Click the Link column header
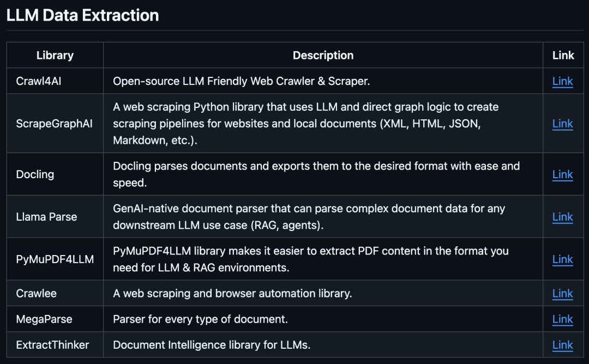589x364 pixels. (563, 55)
